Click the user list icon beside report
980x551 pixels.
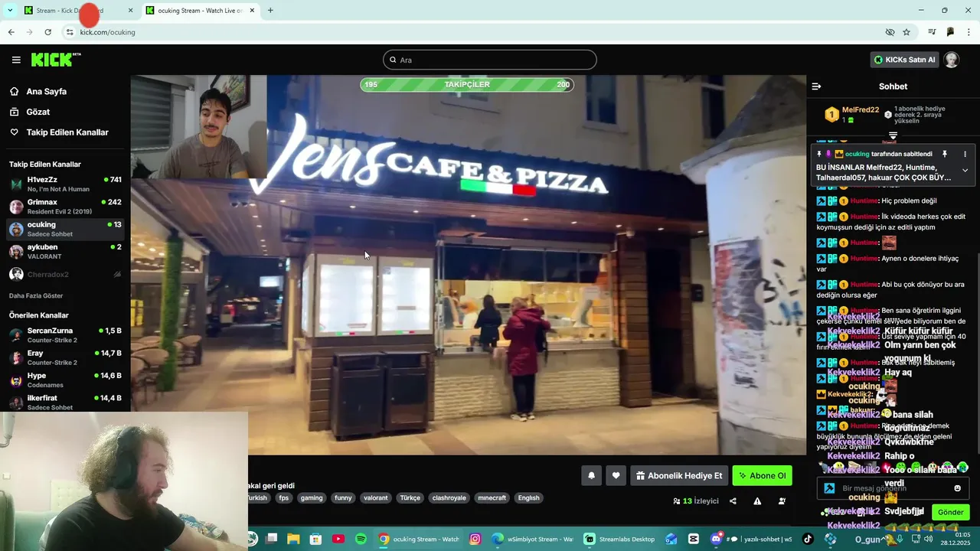[x=782, y=501]
